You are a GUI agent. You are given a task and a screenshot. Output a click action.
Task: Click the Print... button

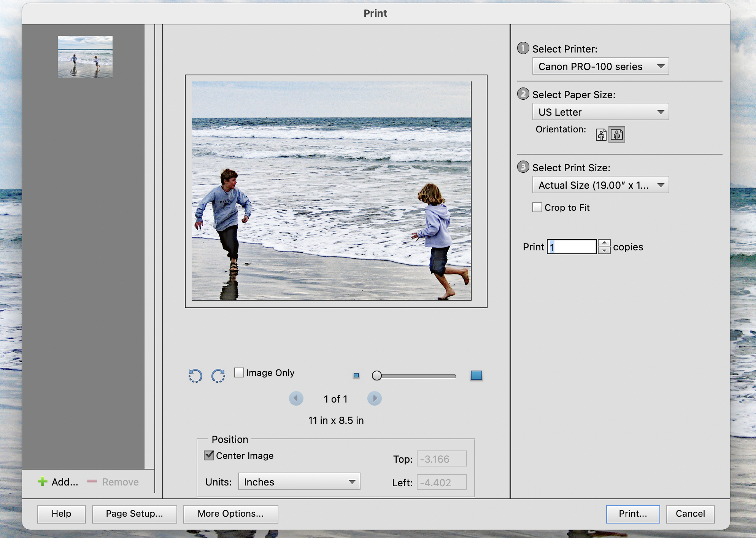pyautogui.click(x=633, y=514)
